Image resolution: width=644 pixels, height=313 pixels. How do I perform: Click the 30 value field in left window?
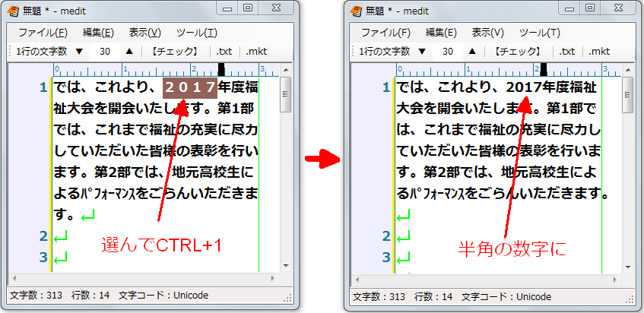coord(105,52)
